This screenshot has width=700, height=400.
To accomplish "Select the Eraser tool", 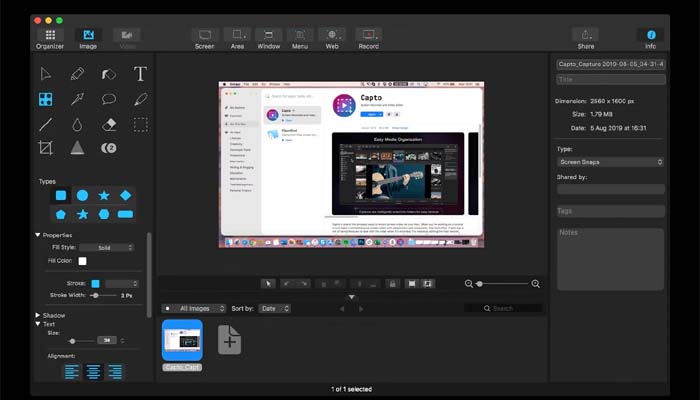I will [x=109, y=125].
